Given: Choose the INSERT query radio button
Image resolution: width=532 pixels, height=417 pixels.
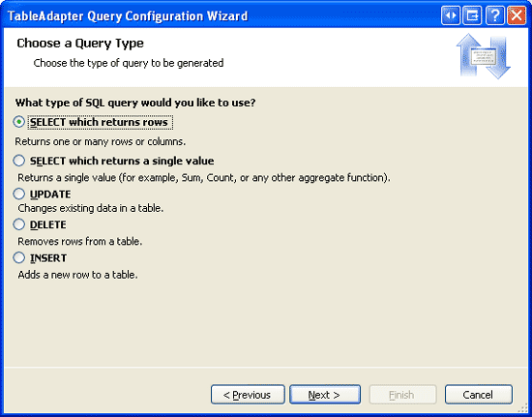Looking at the screenshot, I should (x=19, y=257).
